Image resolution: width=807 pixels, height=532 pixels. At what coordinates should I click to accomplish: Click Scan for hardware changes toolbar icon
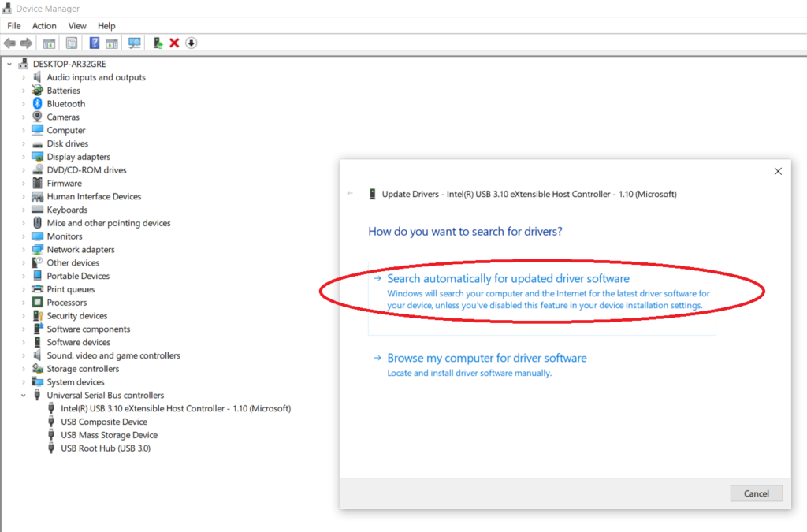[x=135, y=43]
